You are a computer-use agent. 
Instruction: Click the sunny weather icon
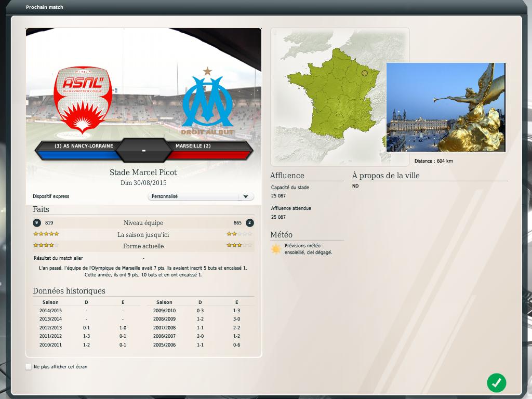pos(276,249)
